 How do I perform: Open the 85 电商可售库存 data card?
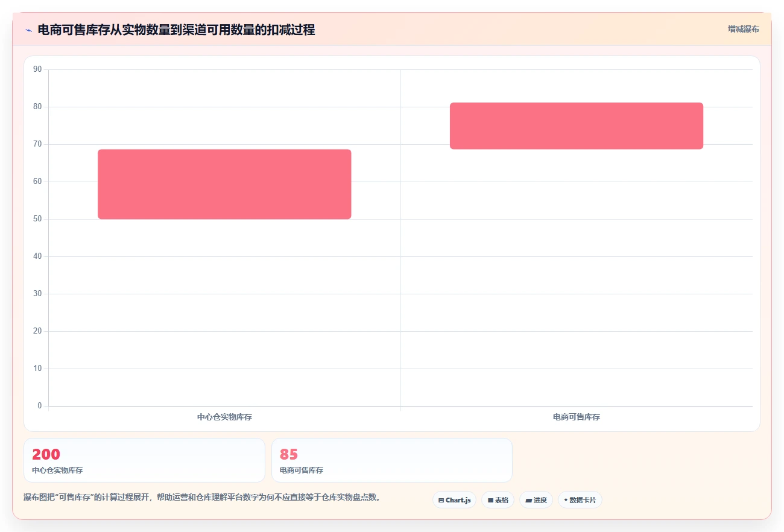point(392,460)
